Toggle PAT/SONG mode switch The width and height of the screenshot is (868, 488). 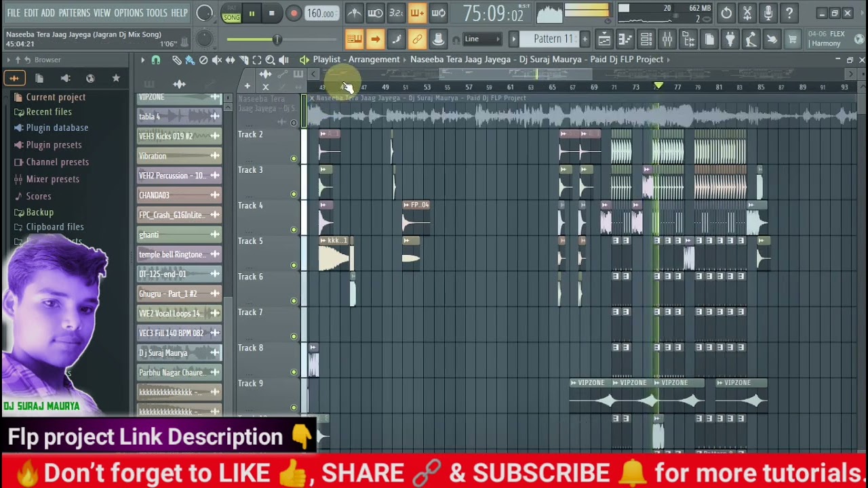(x=231, y=14)
